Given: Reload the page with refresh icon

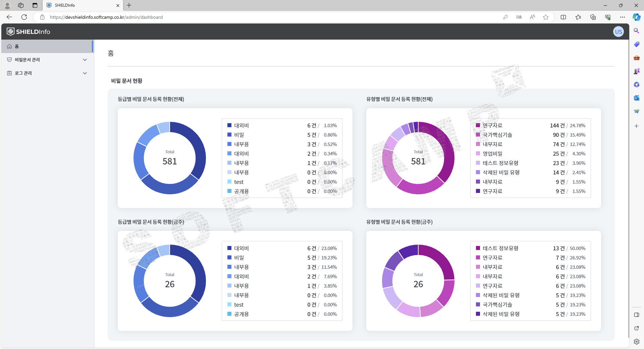Looking at the screenshot, I should coord(24,17).
